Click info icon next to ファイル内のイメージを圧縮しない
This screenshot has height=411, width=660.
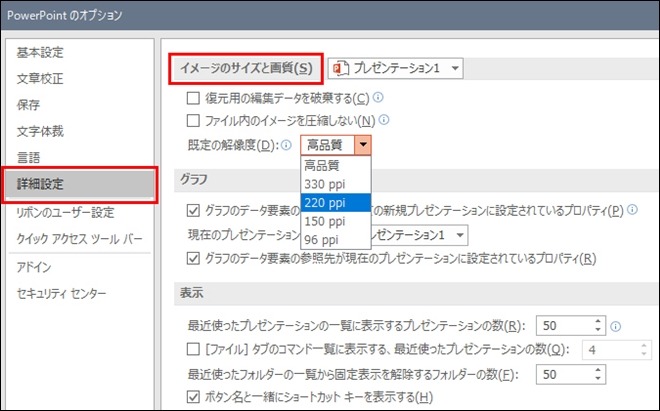point(383,121)
